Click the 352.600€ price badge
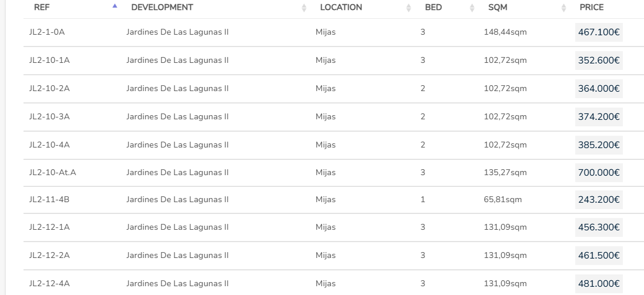 599,61
